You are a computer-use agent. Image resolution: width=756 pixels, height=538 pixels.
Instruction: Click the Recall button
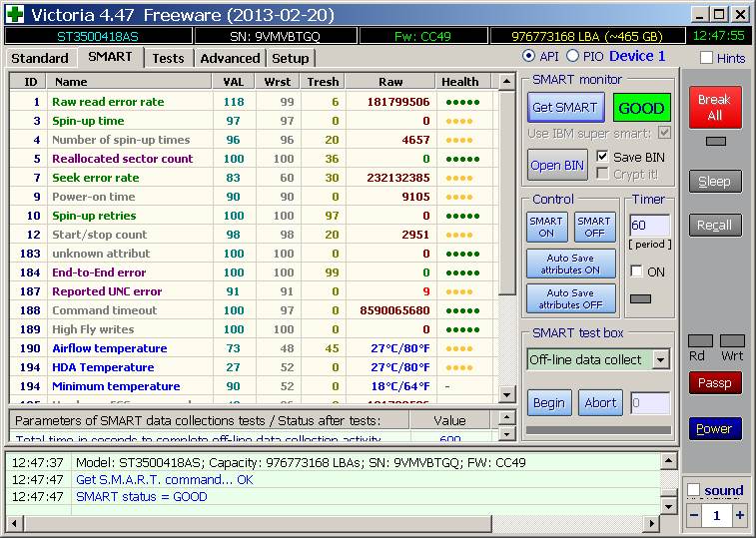(714, 226)
